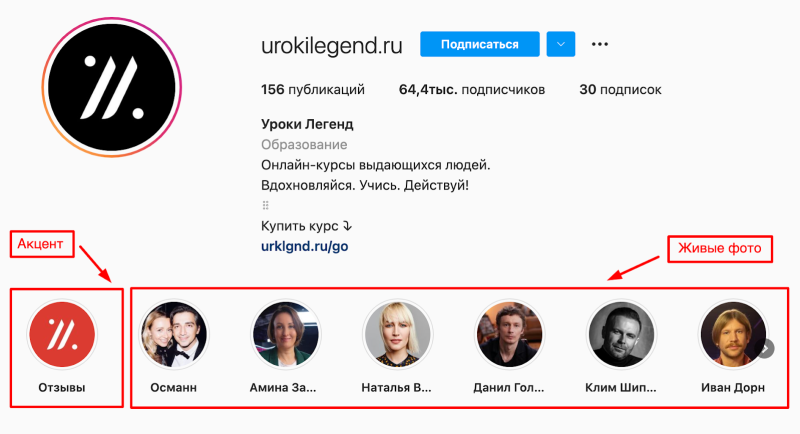Expand the suggestions dropdown arrow beside Подписаться
Screen dimensions: 800x434
(x=561, y=44)
